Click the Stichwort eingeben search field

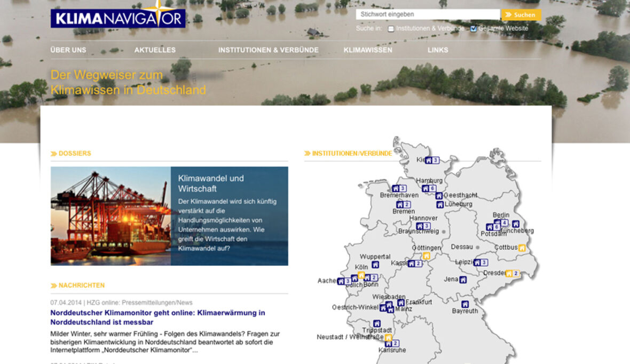click(428, 14)
